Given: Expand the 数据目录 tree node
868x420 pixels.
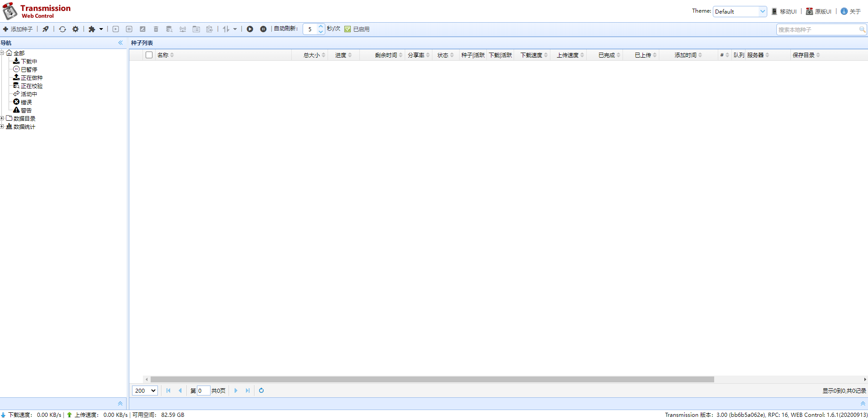Looking at the screenshot, I should click(2, 118).
